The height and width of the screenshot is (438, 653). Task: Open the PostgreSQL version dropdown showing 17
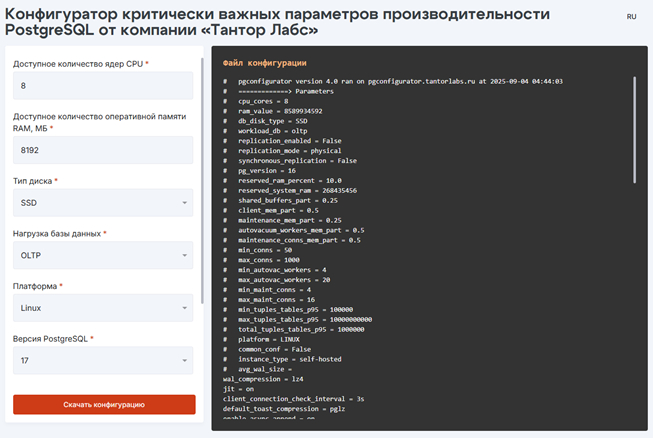103,360
